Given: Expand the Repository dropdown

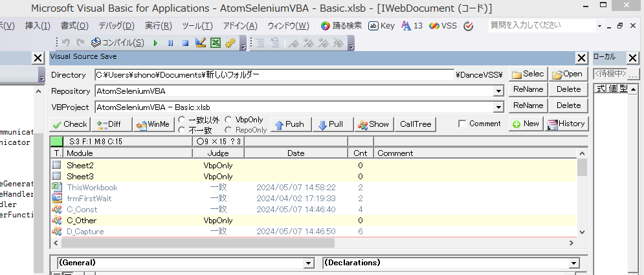Looking at the screenshot, I should (499, 91).
